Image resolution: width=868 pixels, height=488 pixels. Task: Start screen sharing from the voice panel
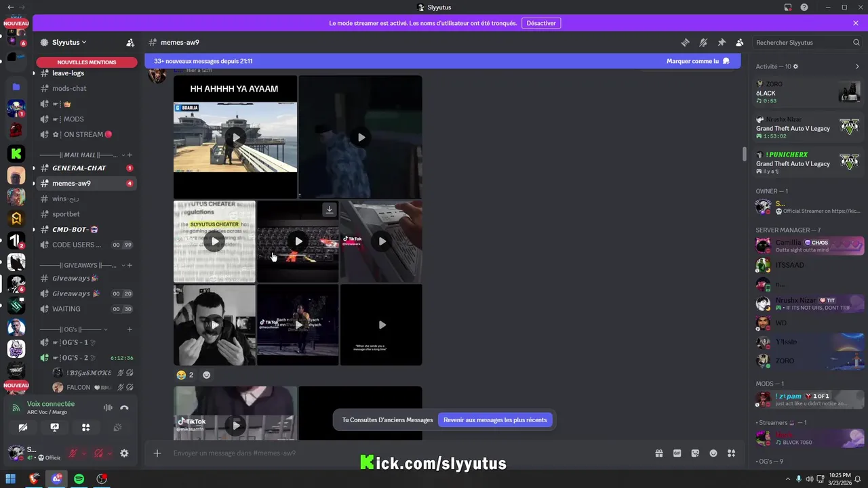(x=55, y=428)
